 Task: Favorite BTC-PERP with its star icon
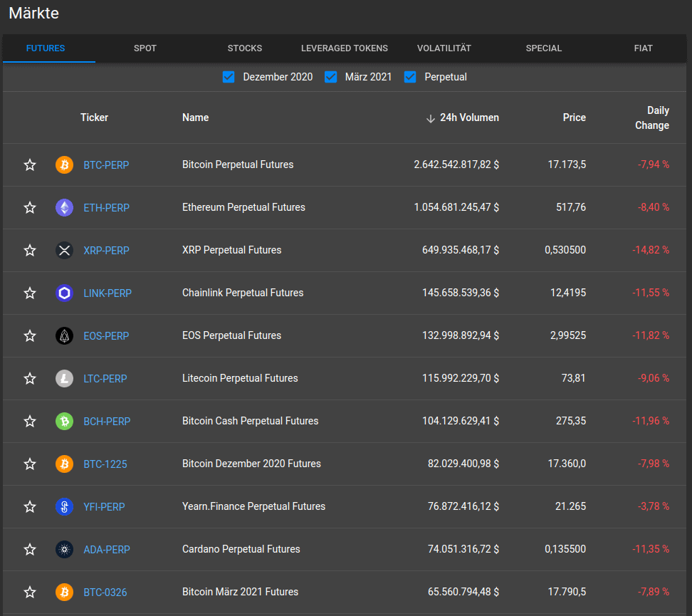pyautogui.click(x=30, y=165)
